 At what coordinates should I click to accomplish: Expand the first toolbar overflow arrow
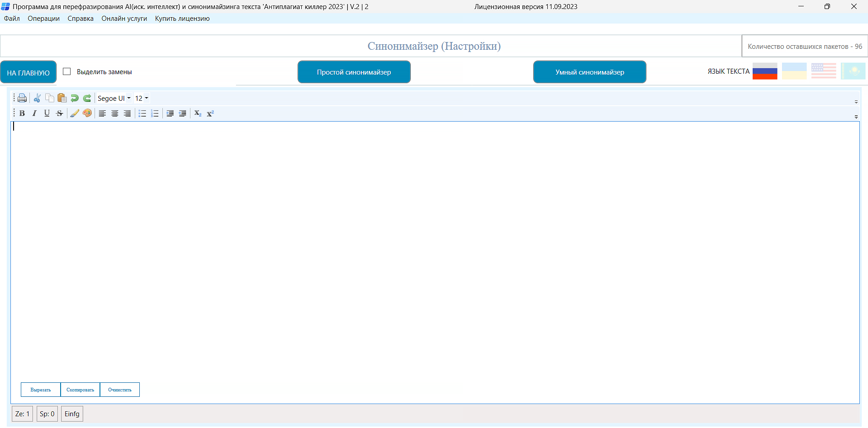pyautogui.click(x=856, y=102)
